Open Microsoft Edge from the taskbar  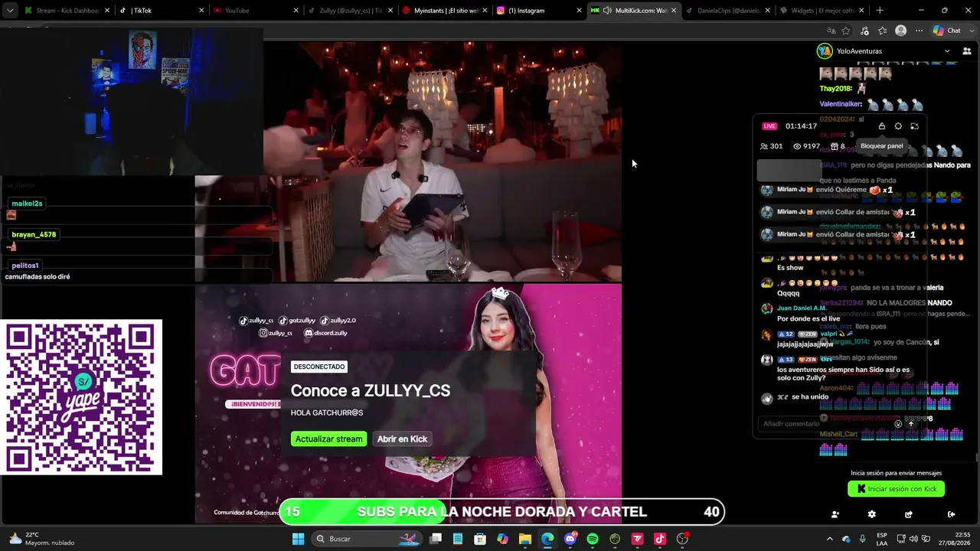547,539
